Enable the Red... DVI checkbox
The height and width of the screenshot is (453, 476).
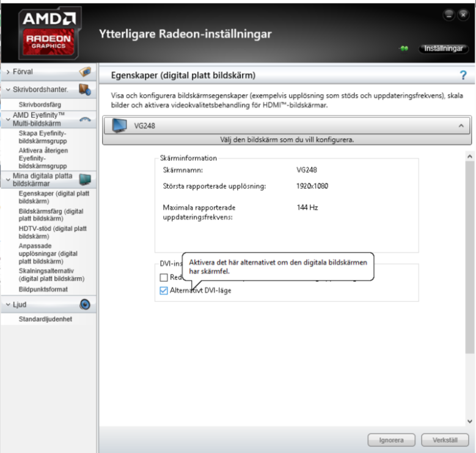click(x=164, y=277)
